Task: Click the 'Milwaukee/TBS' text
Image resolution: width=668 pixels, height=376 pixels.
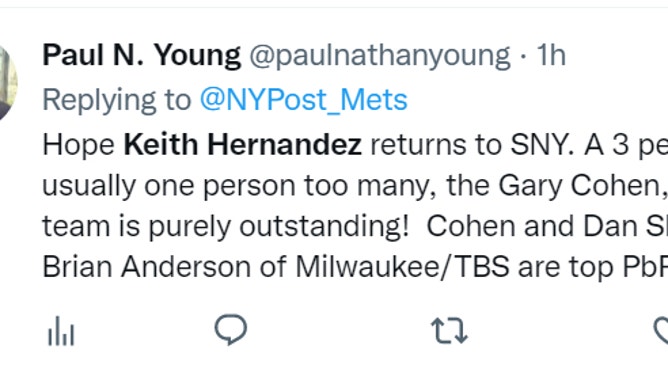Action: (402, 267)
